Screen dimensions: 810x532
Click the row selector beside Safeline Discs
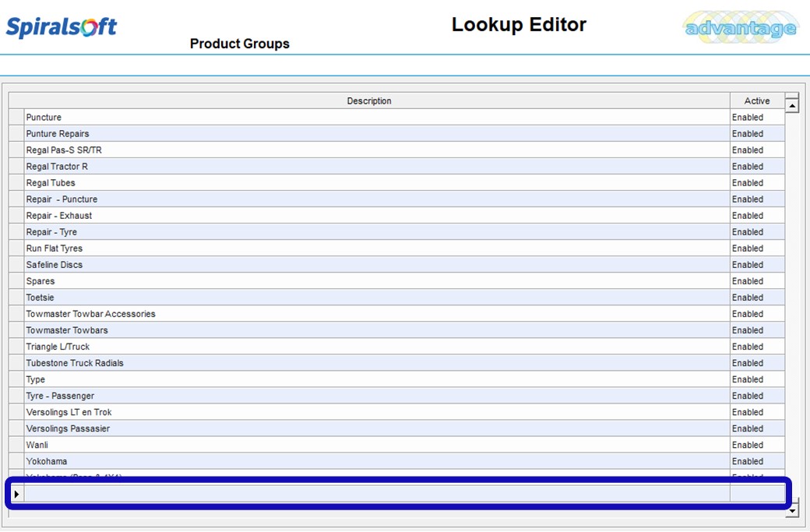[x=16, y=265]
